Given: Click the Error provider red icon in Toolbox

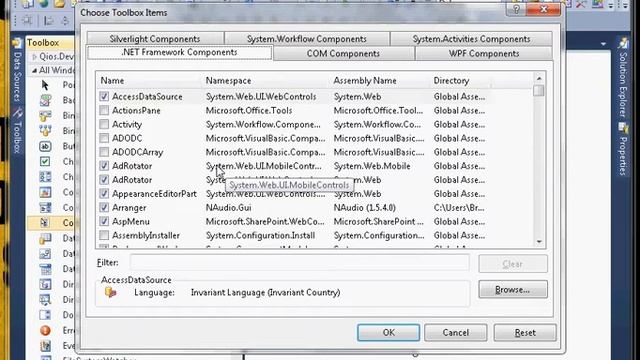Looking at the screenshot, I should (x=45, y=330).
